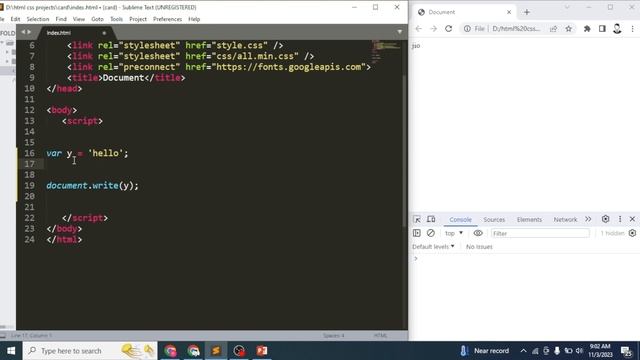
Task: Open top context dropdown in console
Action: [x=453, y=233]
